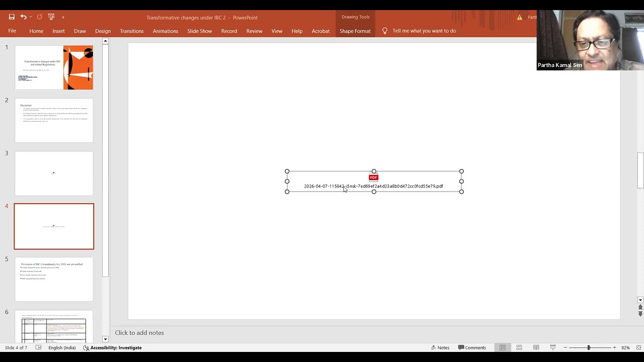
Task: Select slide 2 Disclaimer thumbnail
Action: 54,121
